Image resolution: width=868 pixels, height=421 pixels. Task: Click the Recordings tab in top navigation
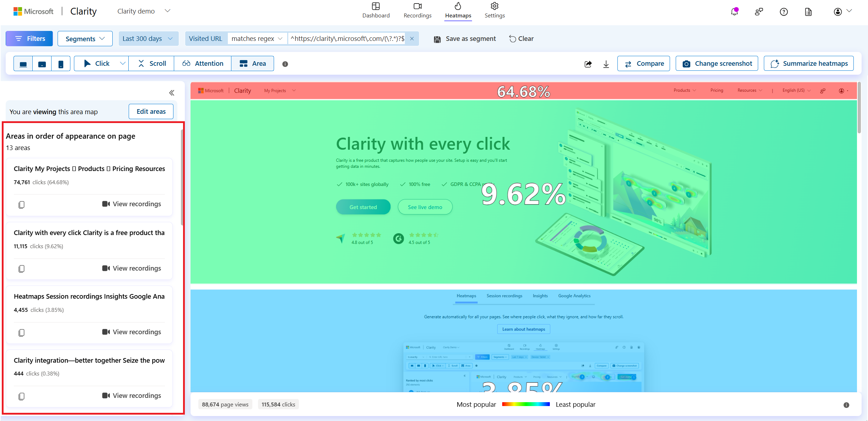417,10
